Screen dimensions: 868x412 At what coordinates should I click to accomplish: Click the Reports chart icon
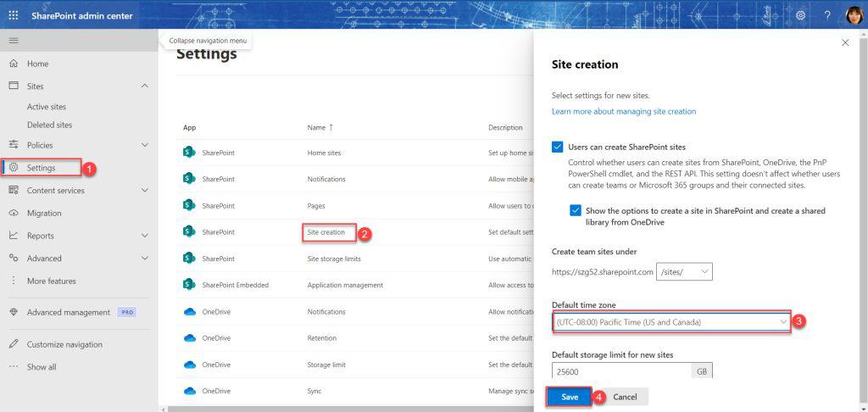point(14,236)
